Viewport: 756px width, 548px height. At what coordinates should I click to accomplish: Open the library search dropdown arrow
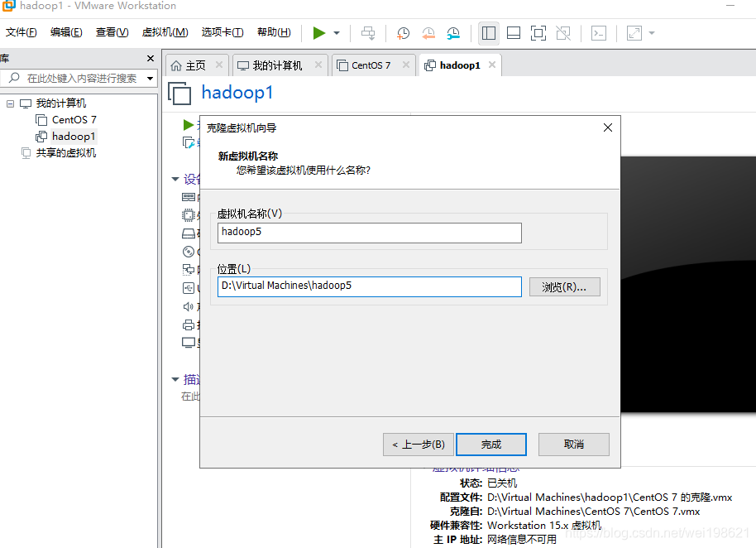pos(151,78)
